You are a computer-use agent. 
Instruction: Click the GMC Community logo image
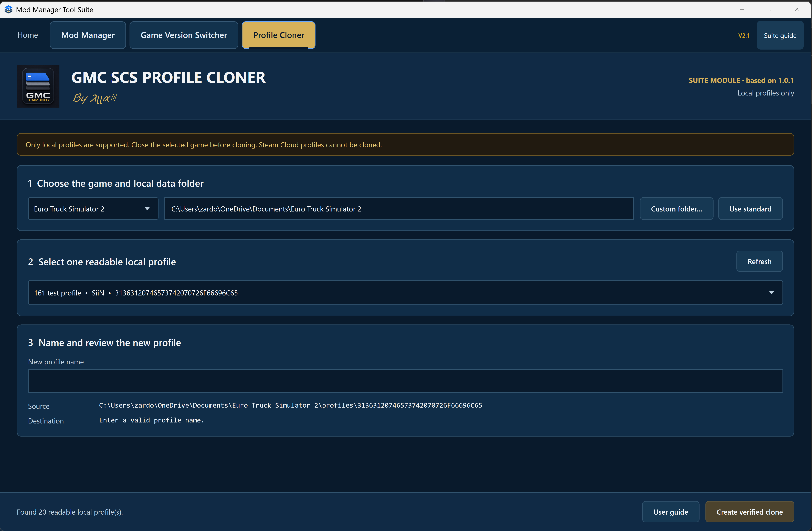pyautogui.click(x=38, y=86)
